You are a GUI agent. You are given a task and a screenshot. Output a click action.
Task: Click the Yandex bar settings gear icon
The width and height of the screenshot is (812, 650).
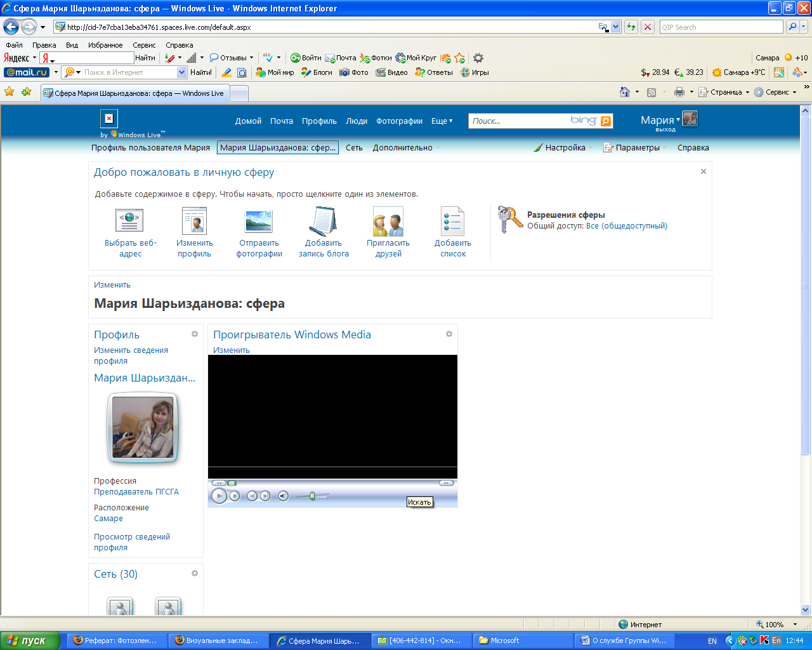point(478,58)
